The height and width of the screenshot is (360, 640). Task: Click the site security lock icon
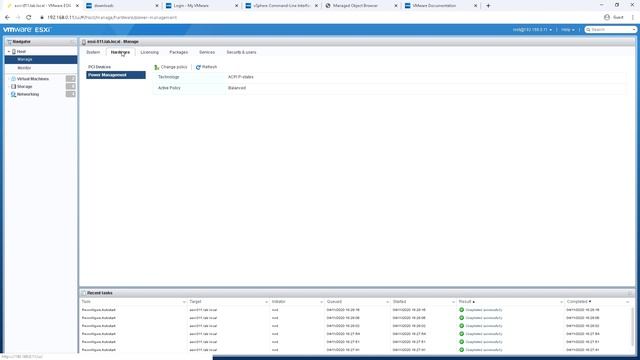[42, 18]
